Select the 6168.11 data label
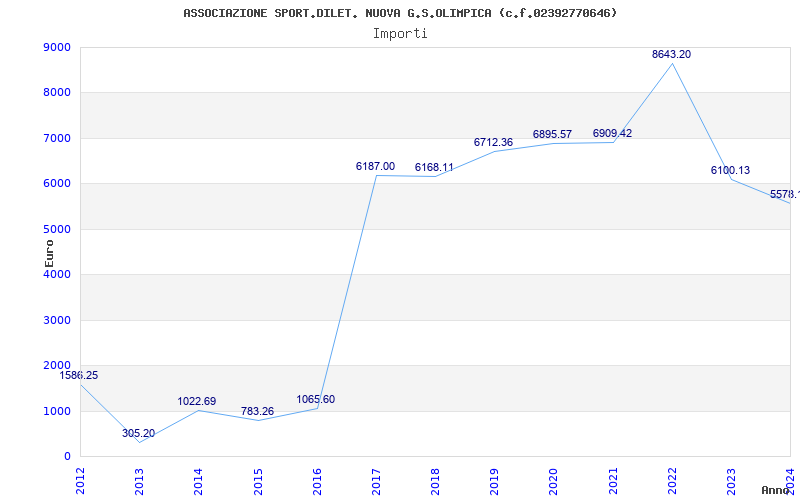This screenshot has width=800, height=500. coord(434,167)
